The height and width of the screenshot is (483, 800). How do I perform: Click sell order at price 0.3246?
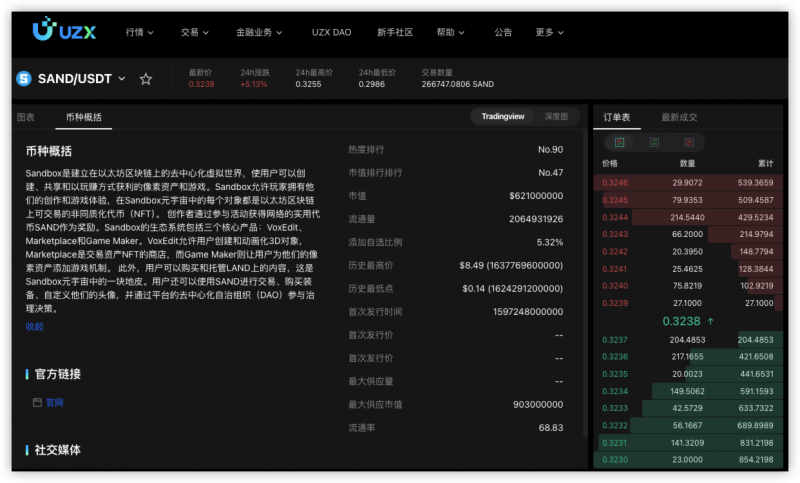[x=688, y=183]
